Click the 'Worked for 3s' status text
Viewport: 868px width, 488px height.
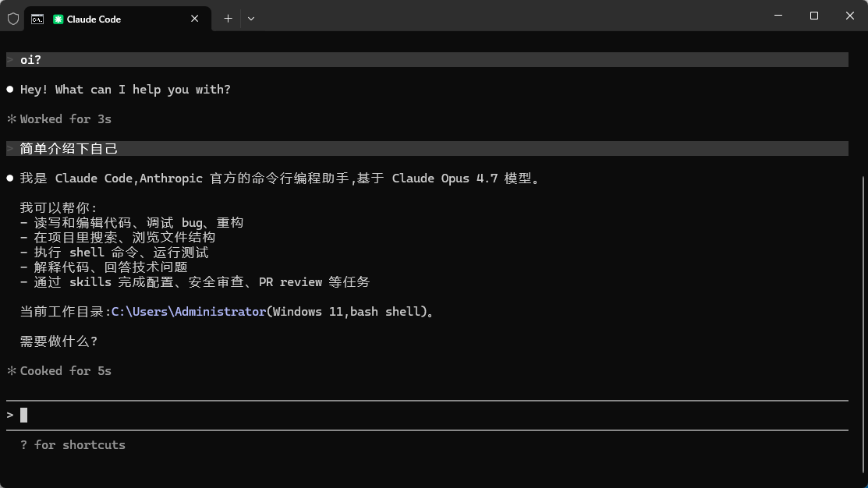[66, 119]
